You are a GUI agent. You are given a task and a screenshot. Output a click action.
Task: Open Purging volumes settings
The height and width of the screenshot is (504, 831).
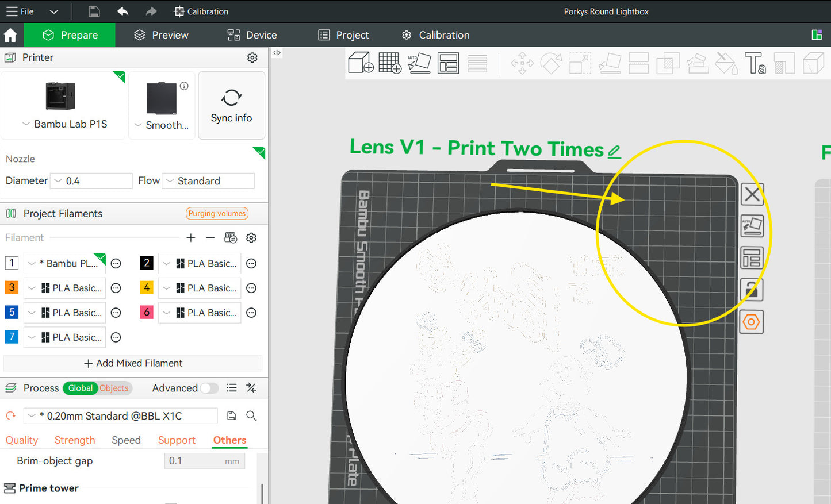click(x=217, y=214)
